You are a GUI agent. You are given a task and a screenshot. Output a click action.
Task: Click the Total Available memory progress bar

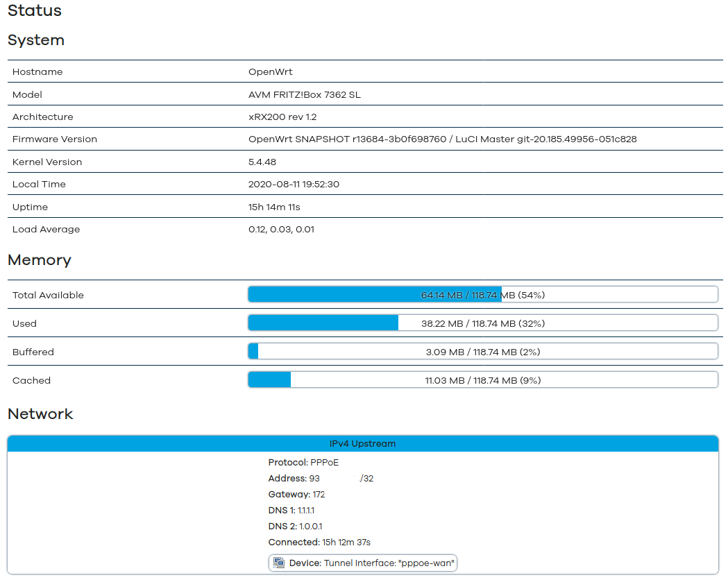click(482, 295)
